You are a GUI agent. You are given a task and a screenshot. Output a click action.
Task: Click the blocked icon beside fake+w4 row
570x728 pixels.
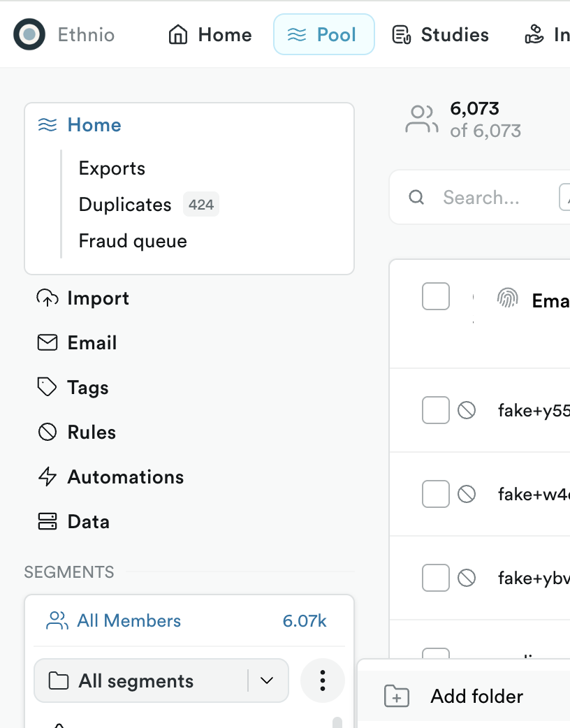tap(467, 494)
